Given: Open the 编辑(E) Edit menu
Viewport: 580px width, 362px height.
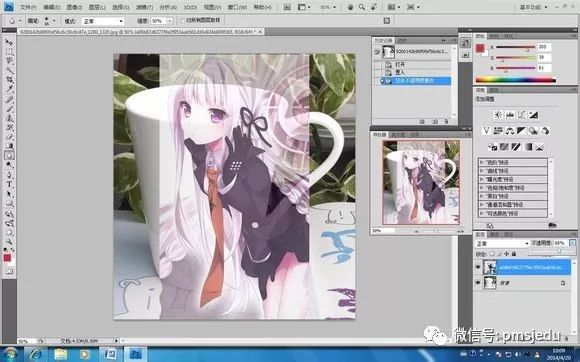Looking at the screenshot, I should [x=51, y=7].
